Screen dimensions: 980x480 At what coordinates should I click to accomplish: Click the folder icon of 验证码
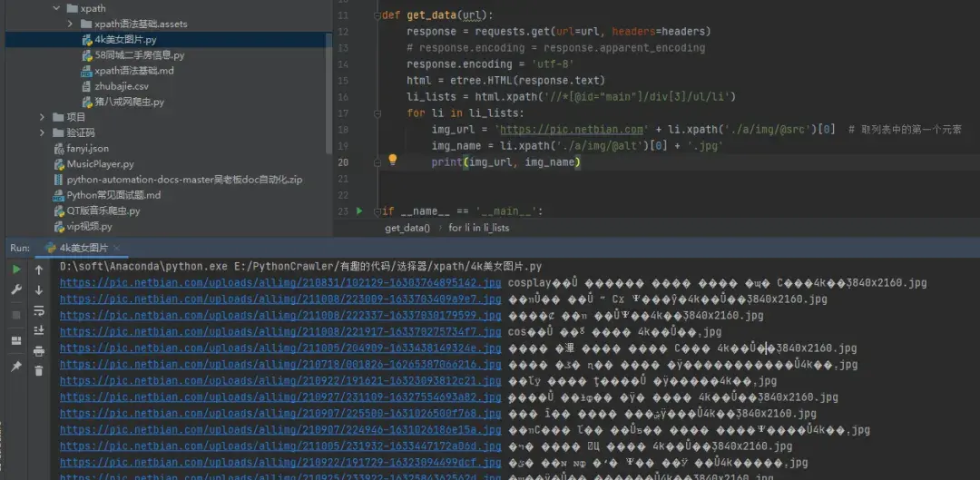coord(59,133)
